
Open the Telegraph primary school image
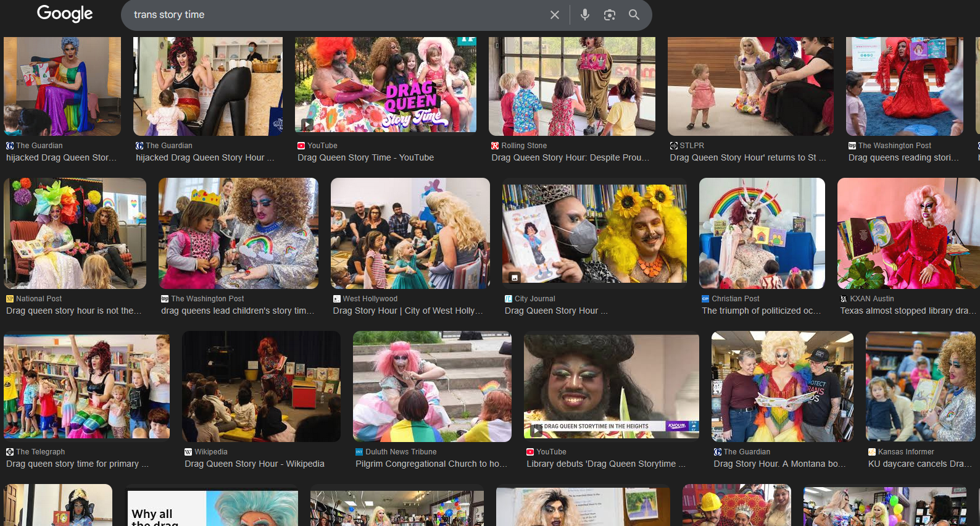(x=86, y=386)
